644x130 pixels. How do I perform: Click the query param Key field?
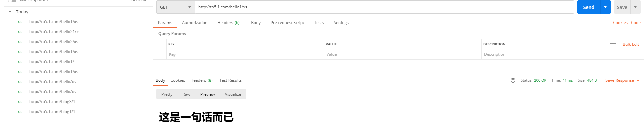click(x=245, y=54)
